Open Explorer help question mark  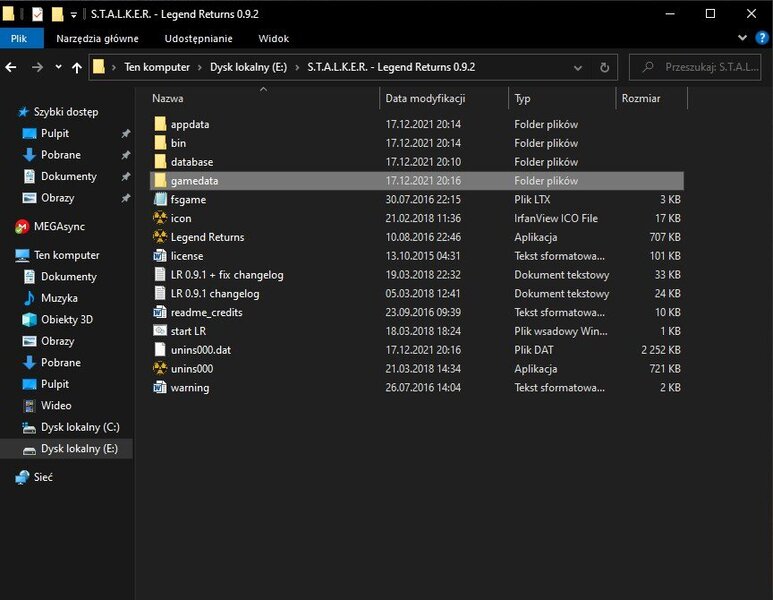click(762, 38)
